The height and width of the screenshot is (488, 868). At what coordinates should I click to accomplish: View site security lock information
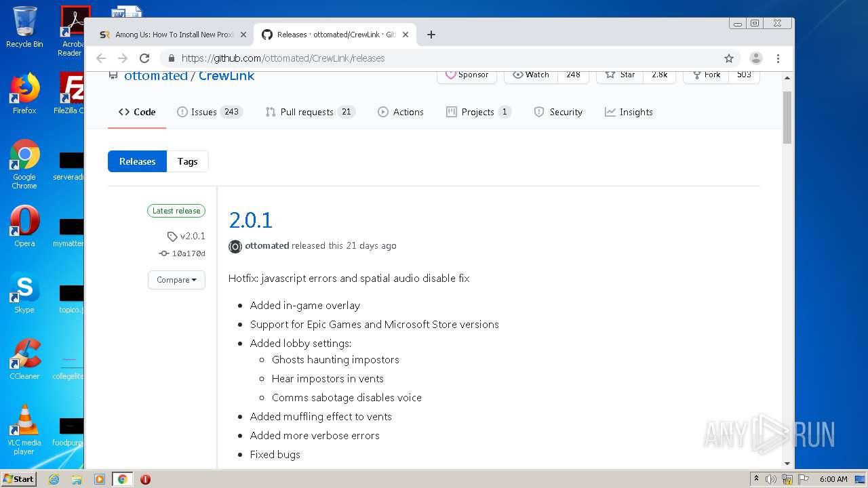point(172,58)
